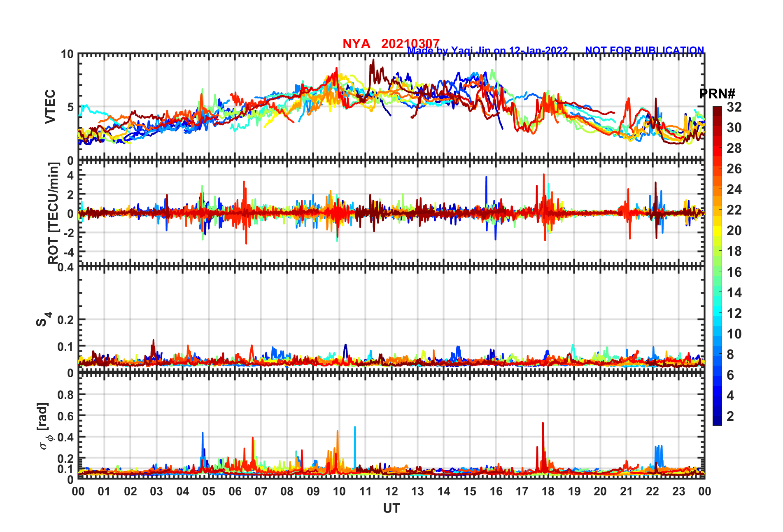Click x-axis tick label 18

click(x=548, y=491)
